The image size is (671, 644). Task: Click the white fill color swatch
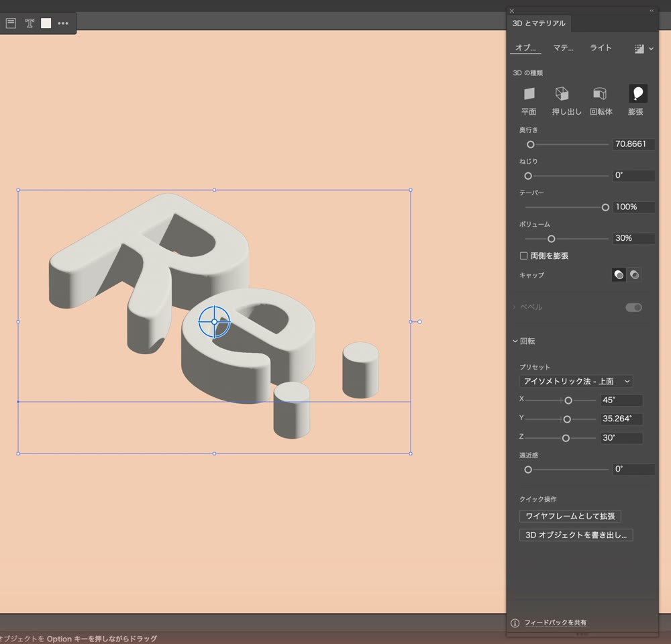pos(46,23)
